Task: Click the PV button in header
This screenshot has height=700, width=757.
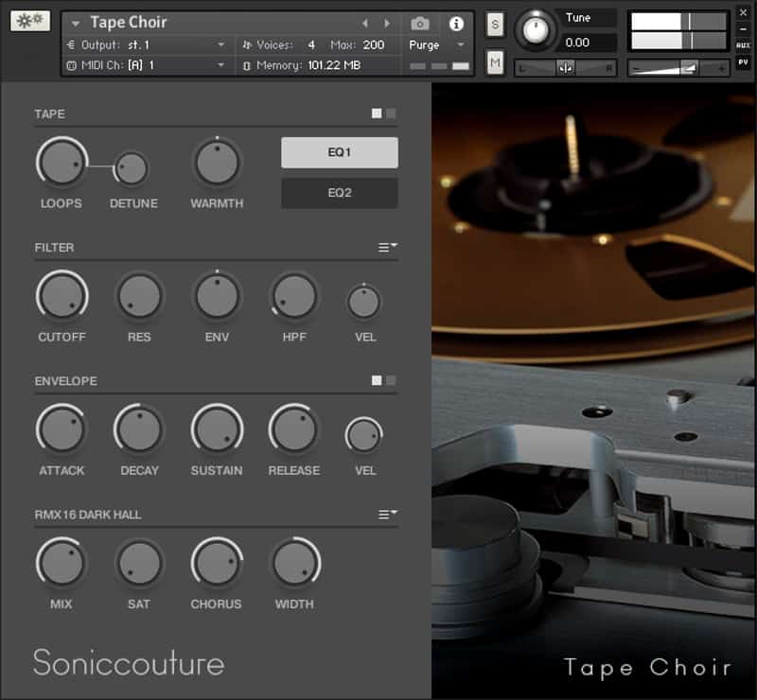Action: pyautogui.click(x=743, y=63)
